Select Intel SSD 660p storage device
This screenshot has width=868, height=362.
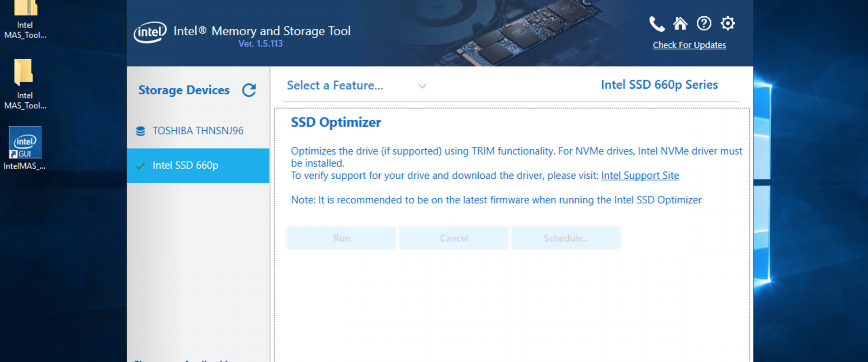198,166
